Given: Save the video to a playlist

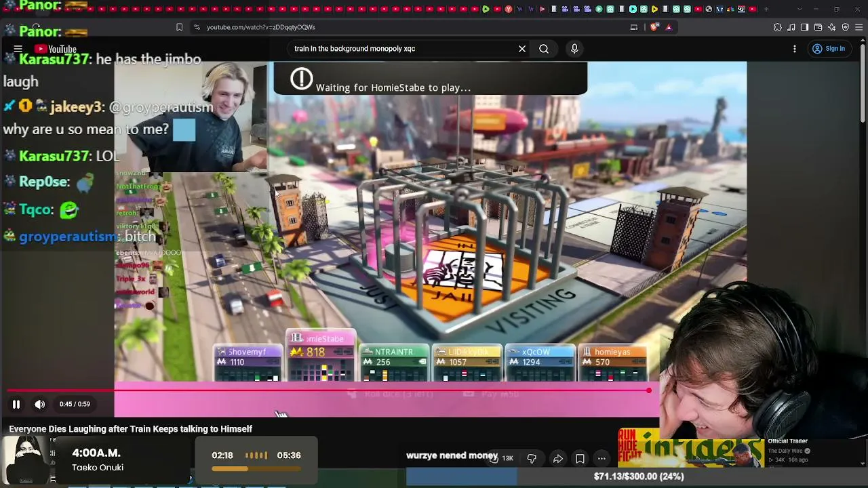Looking at the screenshot, I should [x=580, y=459].
